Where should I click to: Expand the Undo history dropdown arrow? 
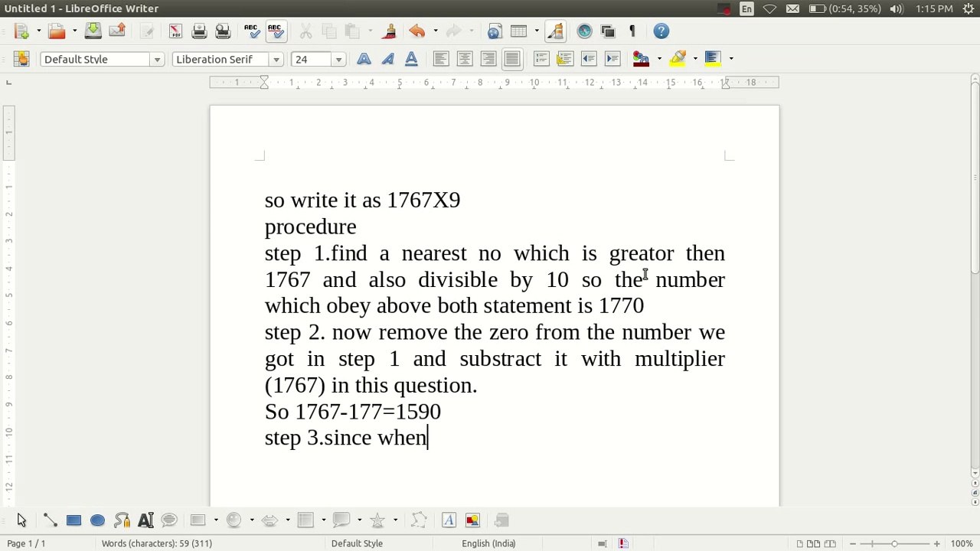(435, 31)
